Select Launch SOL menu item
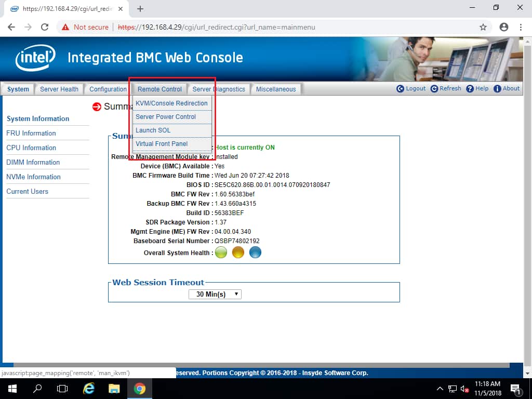Screen dimensions: 532x399 point(171,130)
